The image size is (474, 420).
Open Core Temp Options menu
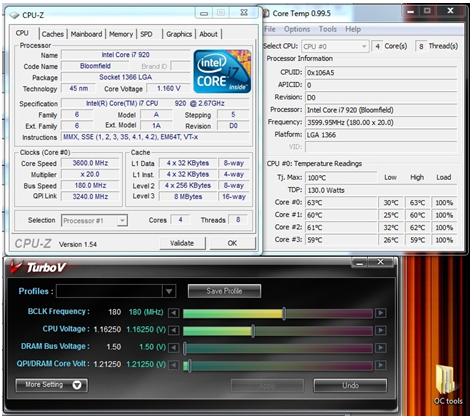[297, 29]
